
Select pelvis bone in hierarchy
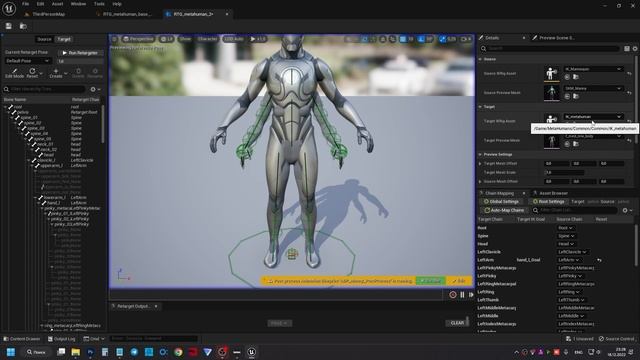tap(23, 112)
